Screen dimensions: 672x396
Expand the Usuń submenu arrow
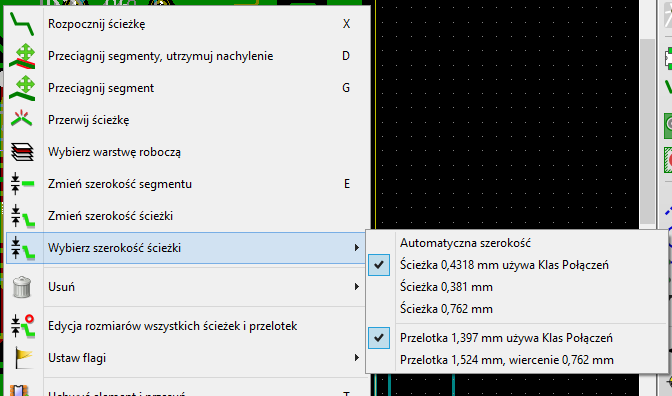pos(357,287)
